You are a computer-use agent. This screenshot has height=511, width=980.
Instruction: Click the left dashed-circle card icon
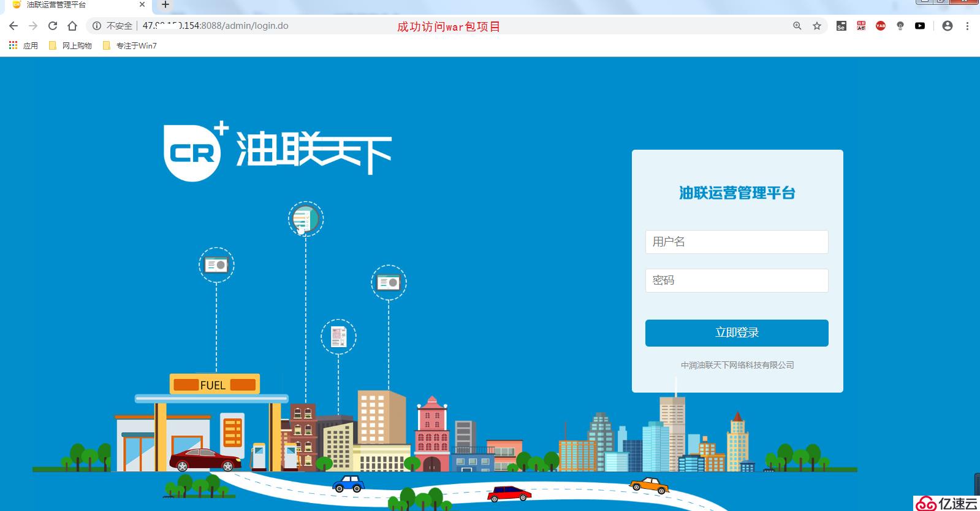(216, 265)
